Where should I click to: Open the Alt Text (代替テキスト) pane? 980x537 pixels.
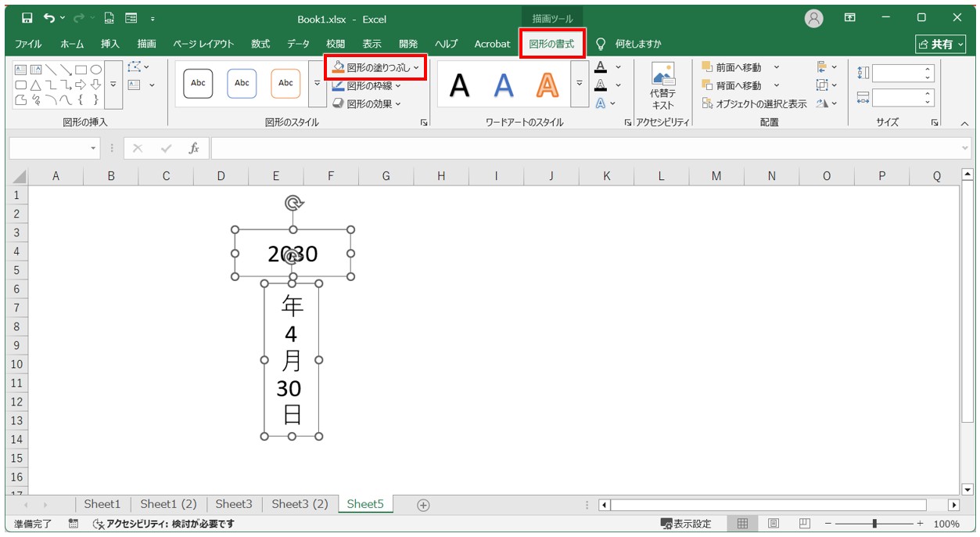click(662, 85)
